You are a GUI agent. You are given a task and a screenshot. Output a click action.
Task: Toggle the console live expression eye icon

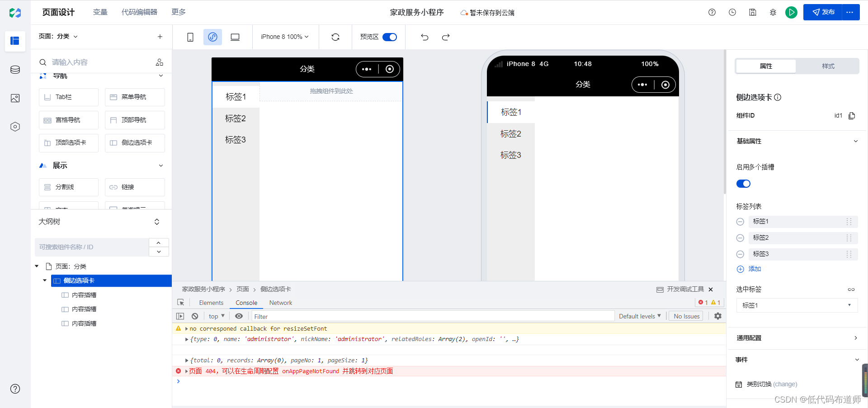point(239,316)
